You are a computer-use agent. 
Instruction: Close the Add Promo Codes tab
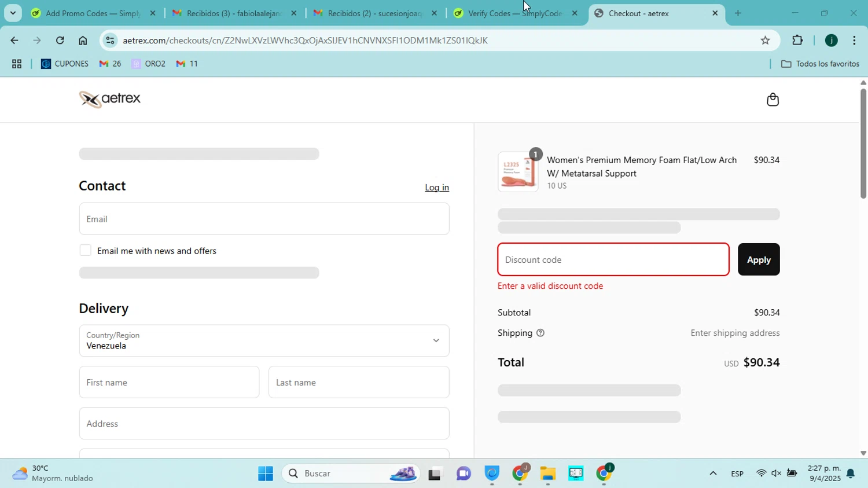coord(153,13)
